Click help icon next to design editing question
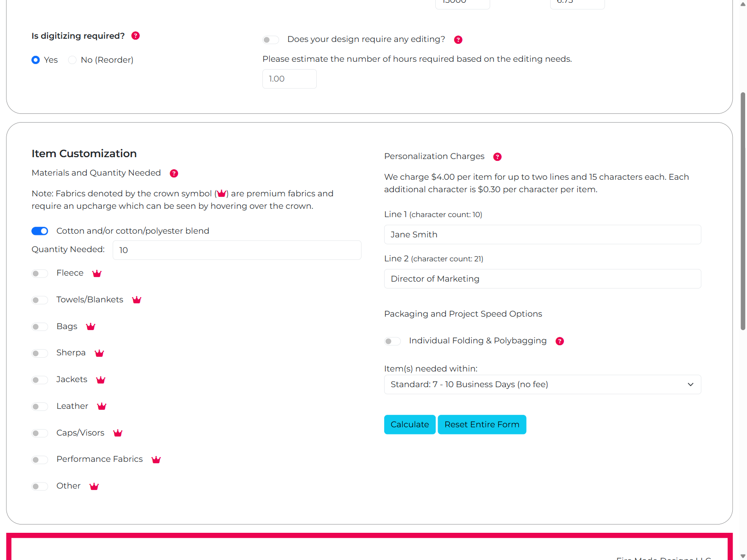Viewport: 747px width, 560px height. tap(458, 40)
